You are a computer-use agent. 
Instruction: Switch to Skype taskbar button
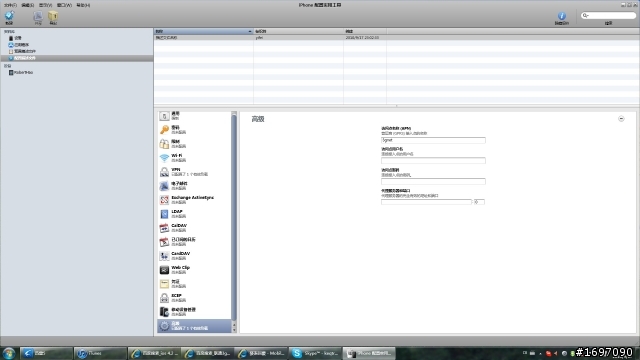[315, 353]
